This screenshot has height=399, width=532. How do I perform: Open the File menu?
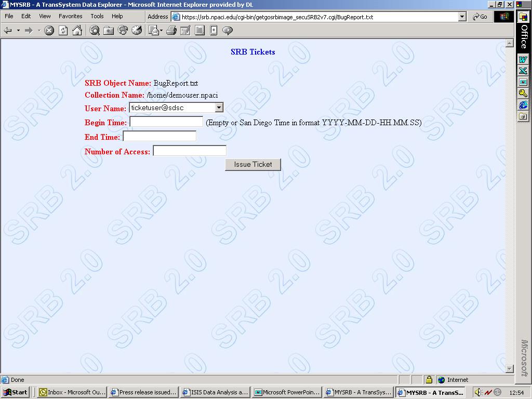pyautogui.click(x=9, y=16)
